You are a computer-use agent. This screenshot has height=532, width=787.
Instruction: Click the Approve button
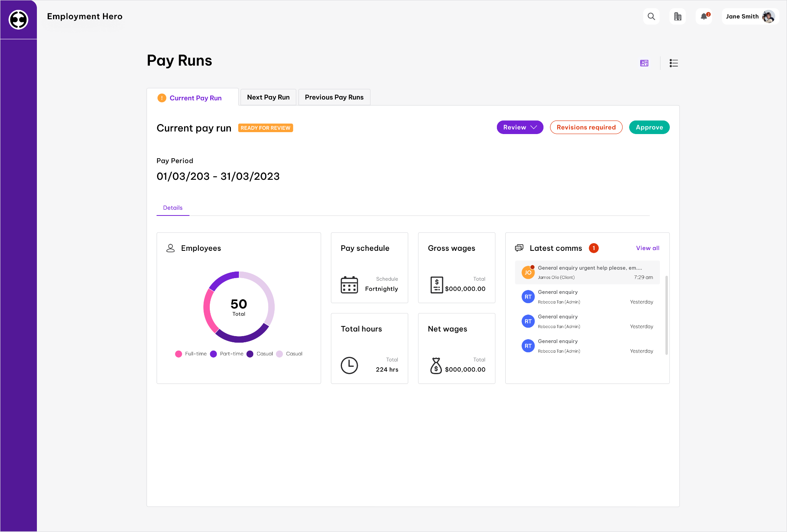tap(649, 127)
